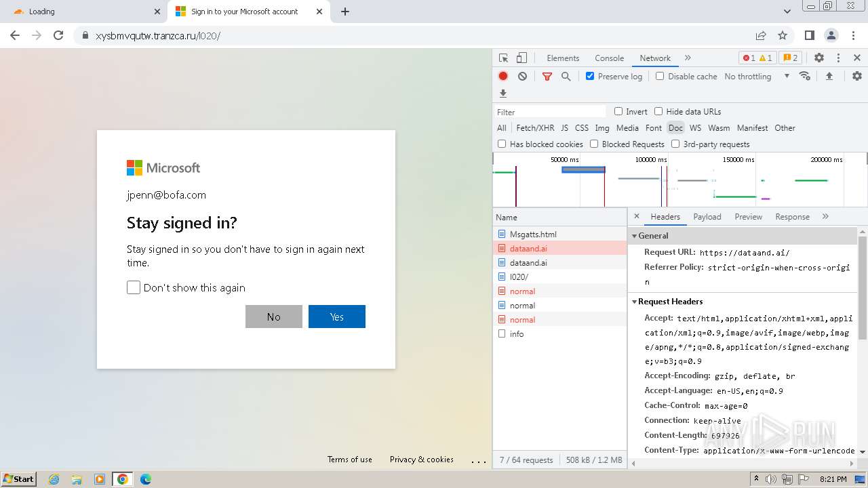The height and width of the screenshot is (488, 868).
Task: Click the import HAR upload icon
Action: (x=829, y=77)
